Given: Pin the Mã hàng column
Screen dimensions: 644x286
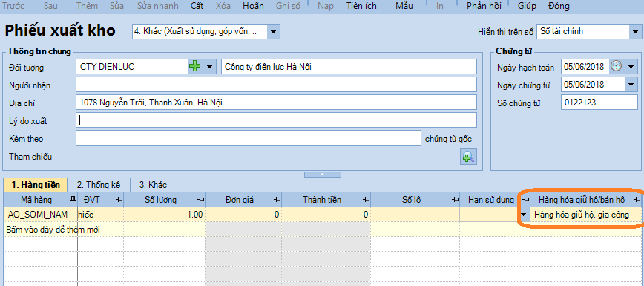Looking at the screenshot, I should point(73,200).
